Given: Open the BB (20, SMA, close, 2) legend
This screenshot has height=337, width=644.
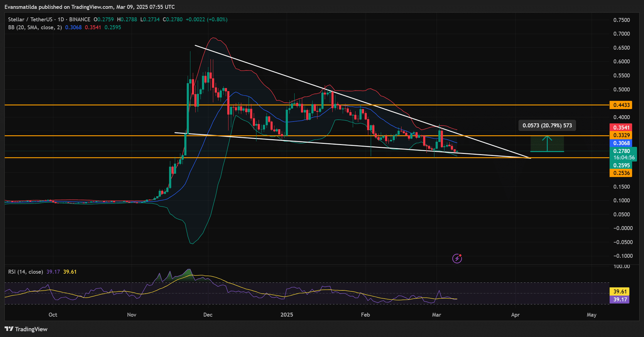Looking at the screenshot, I should (x=35, y=27).
